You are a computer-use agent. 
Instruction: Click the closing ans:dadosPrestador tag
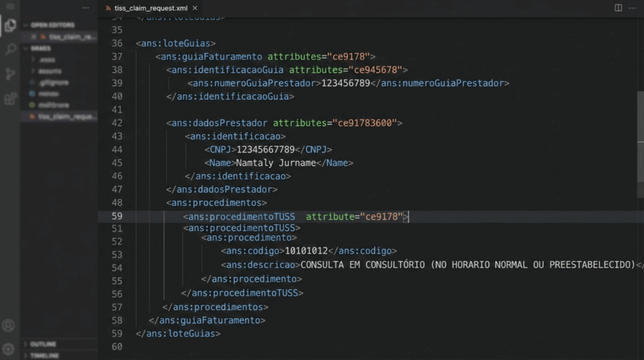click(x=222, y=189)
